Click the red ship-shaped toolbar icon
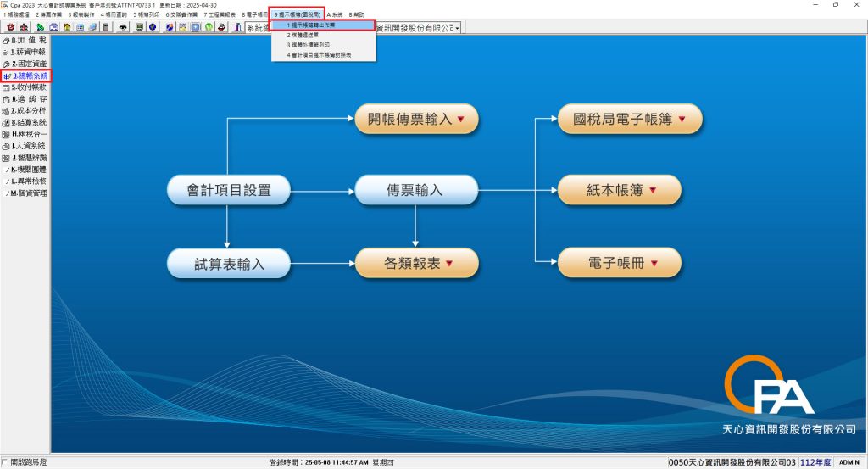 click(221, 27)
